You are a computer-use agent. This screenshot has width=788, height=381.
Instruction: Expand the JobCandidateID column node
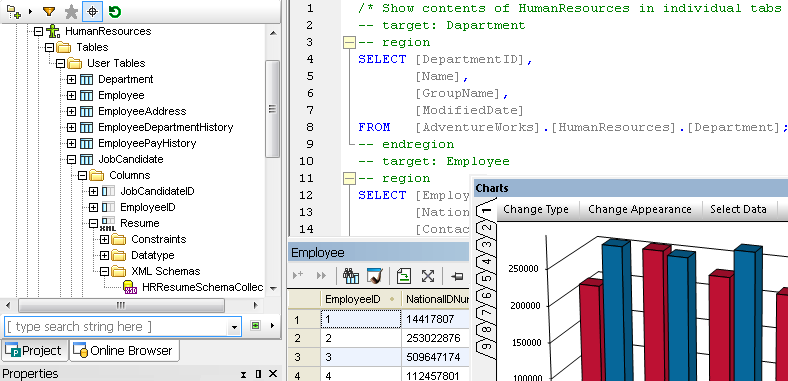click(93, 192)
